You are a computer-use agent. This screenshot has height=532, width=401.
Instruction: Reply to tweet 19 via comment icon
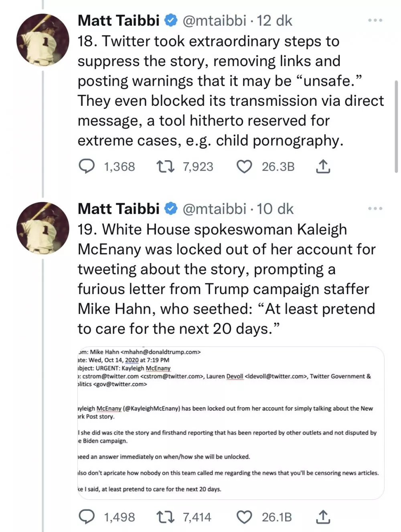click(x=86, y=517)
